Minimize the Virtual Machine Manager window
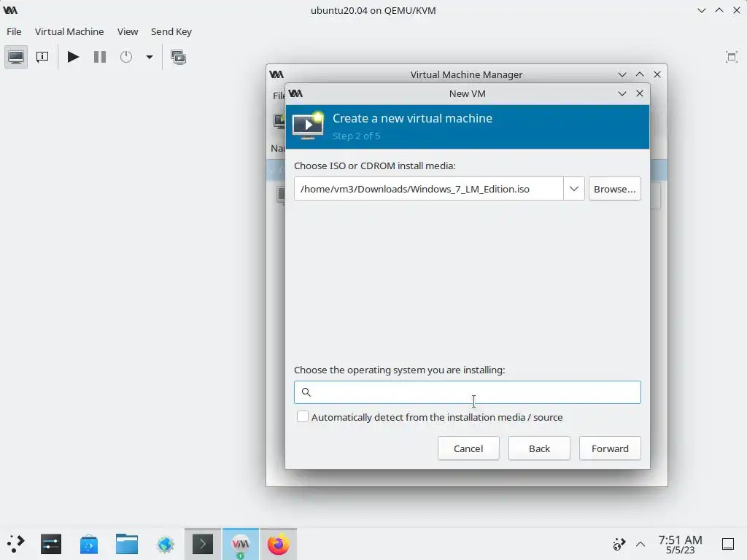The width and height of the screenshot is (747, 560). (x=622, y=74)
